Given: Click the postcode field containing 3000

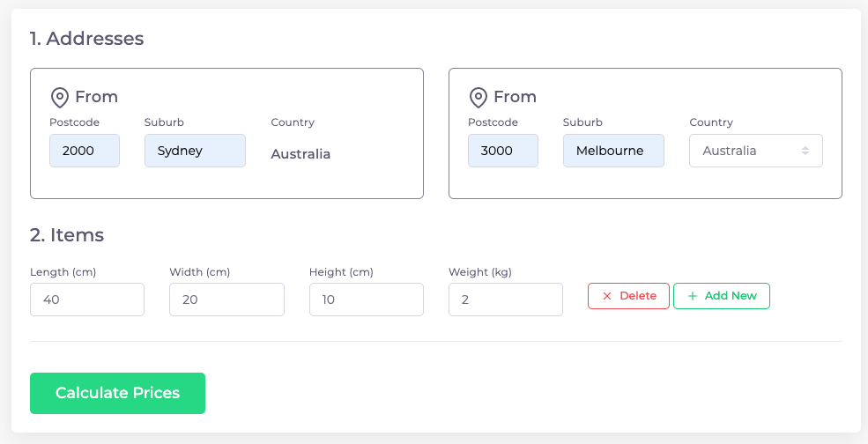Looking at the screenshot, I should click(x=503, y=151).
